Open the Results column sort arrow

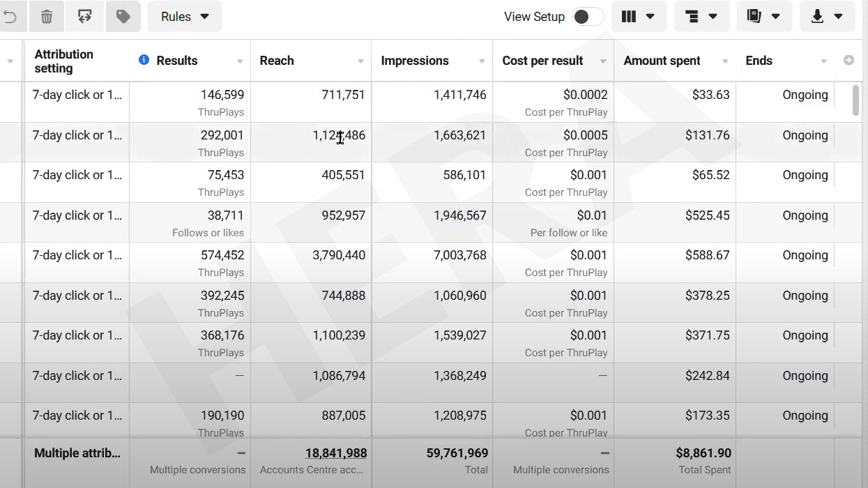[240, 61]
